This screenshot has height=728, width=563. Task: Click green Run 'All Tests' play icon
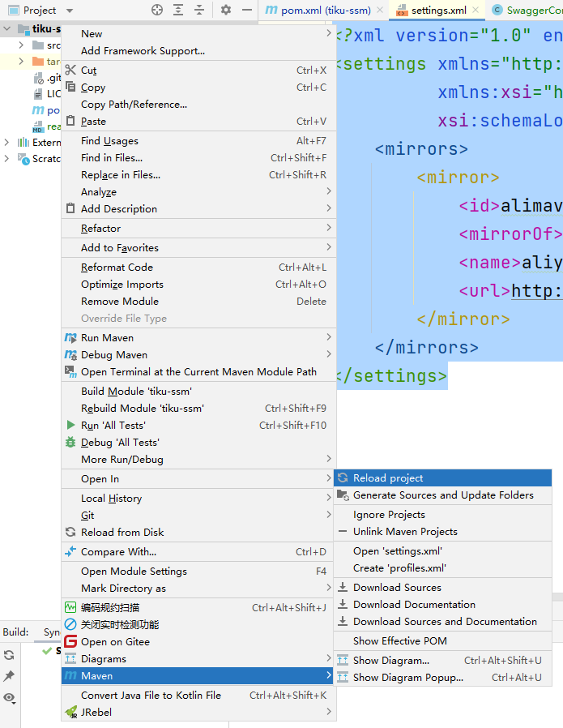coord(70,425)
